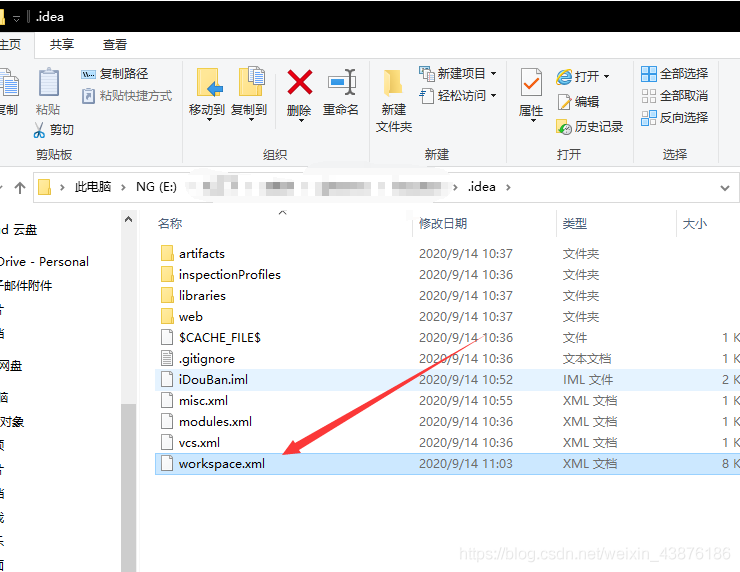The height and width of the screenshot is (572, 740).
Task: Select the .gitignore file icon
Action: coord(167,359)
